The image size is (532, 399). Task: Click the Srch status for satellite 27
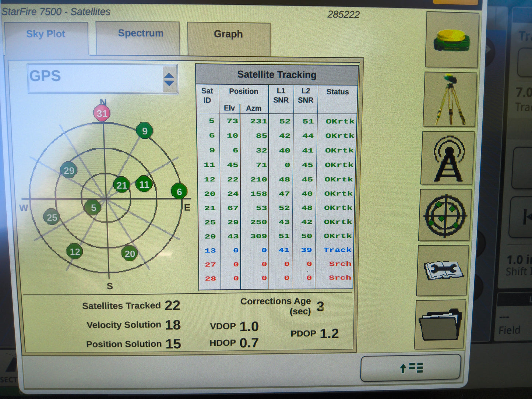340,264
